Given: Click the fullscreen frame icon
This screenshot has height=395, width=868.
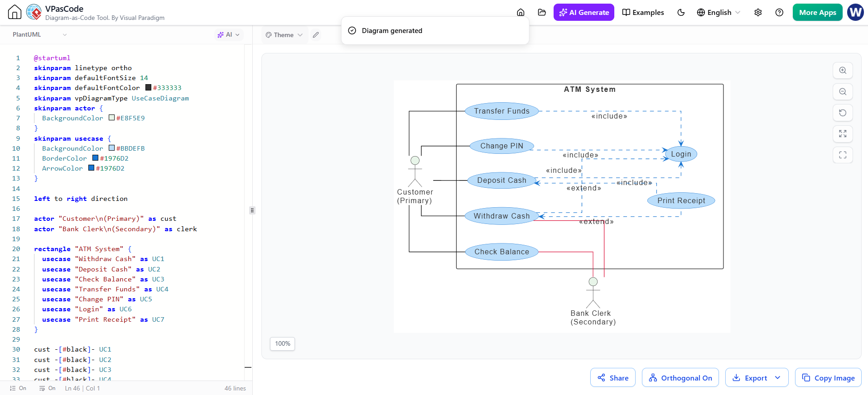Looking at the screenshot, I should 843,155.
